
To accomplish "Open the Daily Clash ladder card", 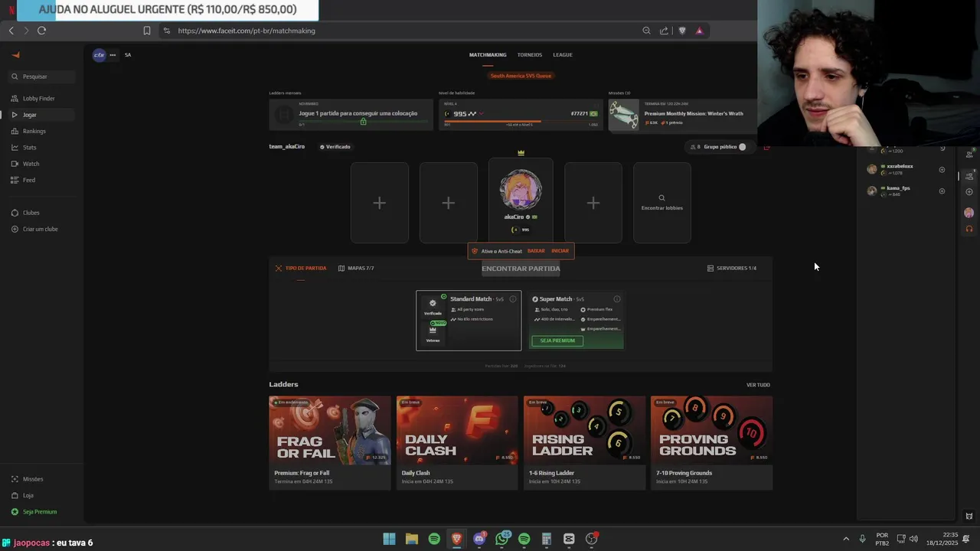I will (x=457, y=442).
